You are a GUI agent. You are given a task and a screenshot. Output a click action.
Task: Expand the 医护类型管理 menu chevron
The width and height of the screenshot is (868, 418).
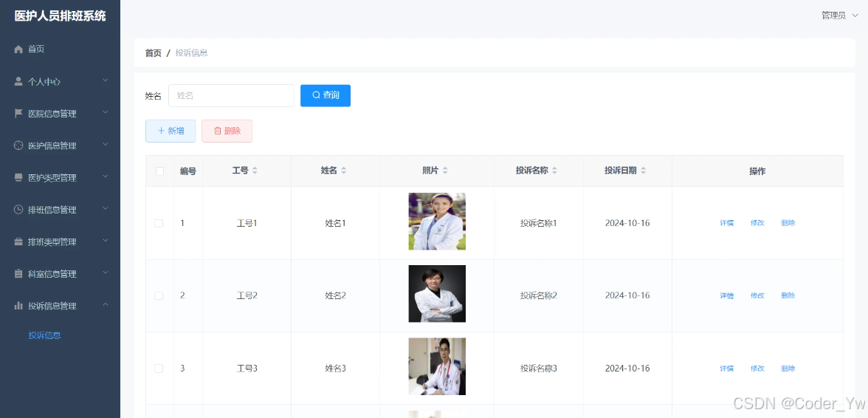[x=105, y=177]
